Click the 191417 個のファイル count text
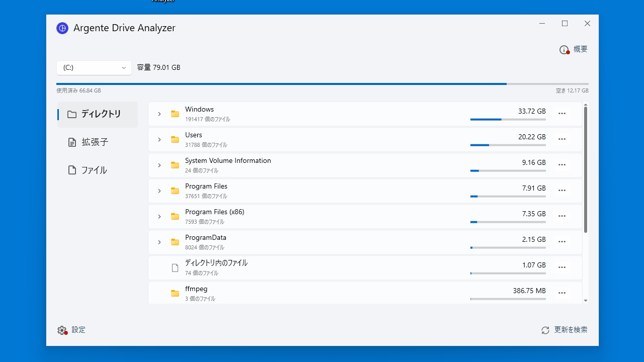Viewport: 644px width, 362px height. [x=207, y=120]
